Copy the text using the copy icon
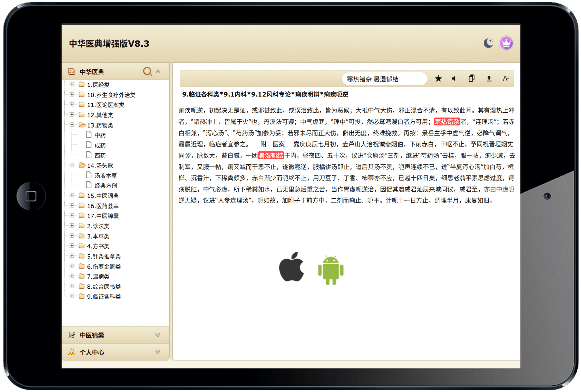Image resolution: width=581 pixels, height=392 pixels. click(x=472, y=79)
